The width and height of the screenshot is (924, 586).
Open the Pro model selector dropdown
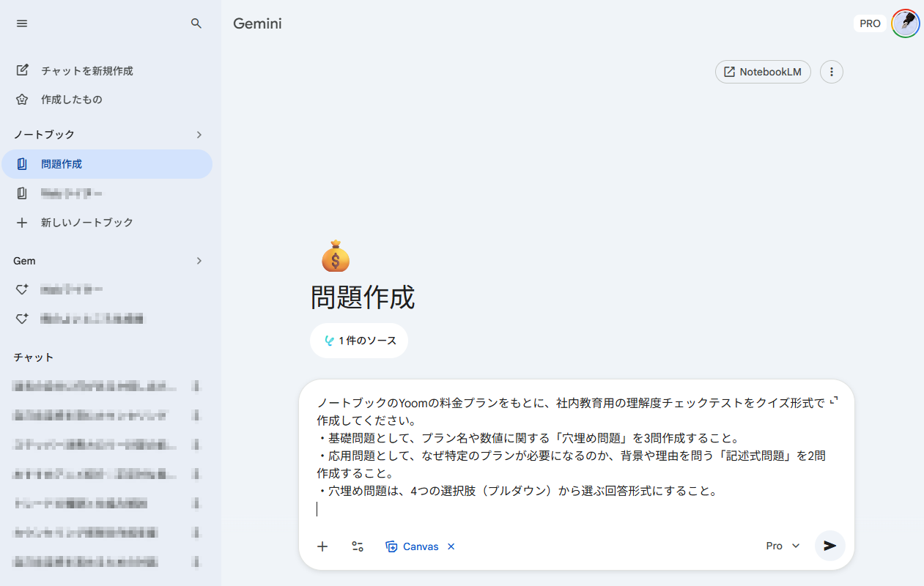coord(783,546)
